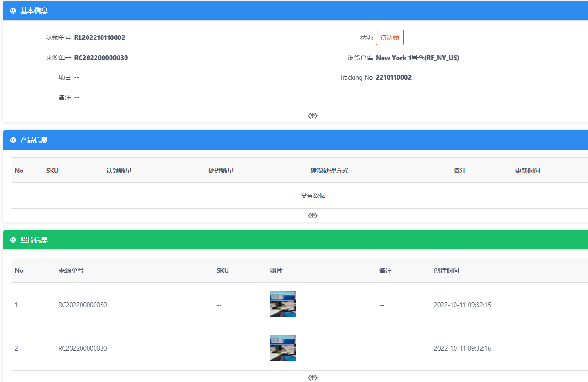Click the 照片 column header
588x382 pixels.
pos(276,270)
